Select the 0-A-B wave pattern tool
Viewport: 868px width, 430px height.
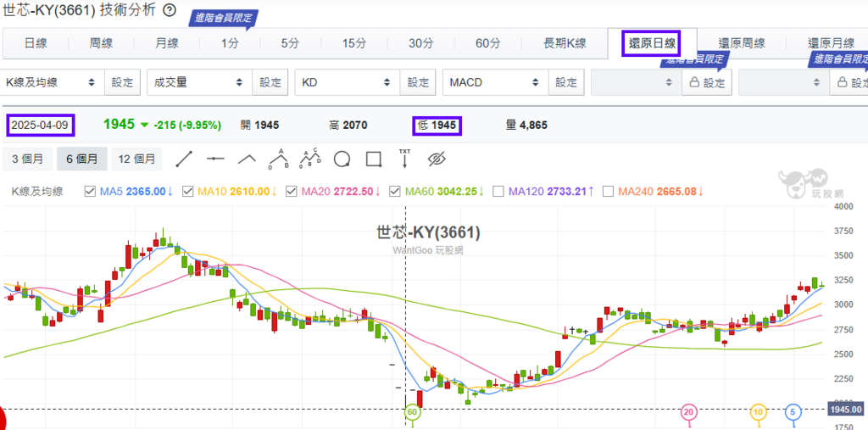(x=279, y=159)
